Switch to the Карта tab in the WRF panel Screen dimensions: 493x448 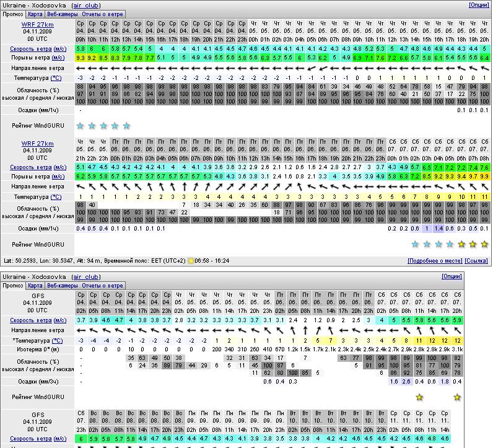click(x=35, y=14)
